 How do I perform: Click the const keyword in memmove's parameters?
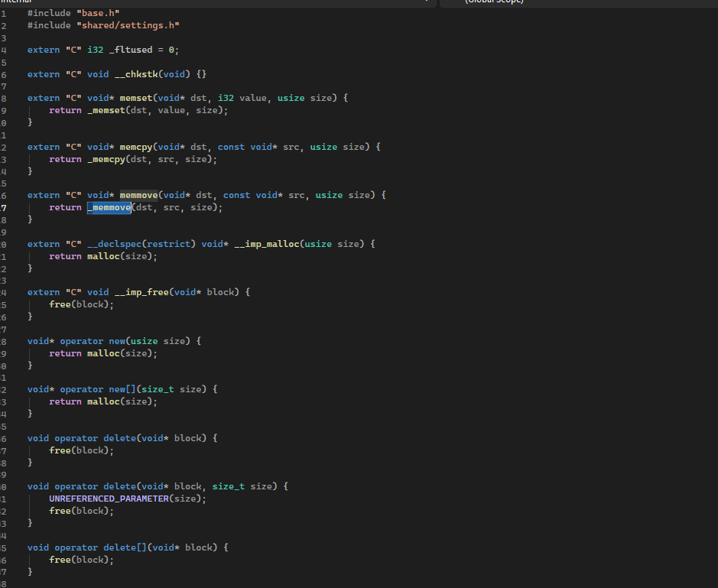[237, 195]
